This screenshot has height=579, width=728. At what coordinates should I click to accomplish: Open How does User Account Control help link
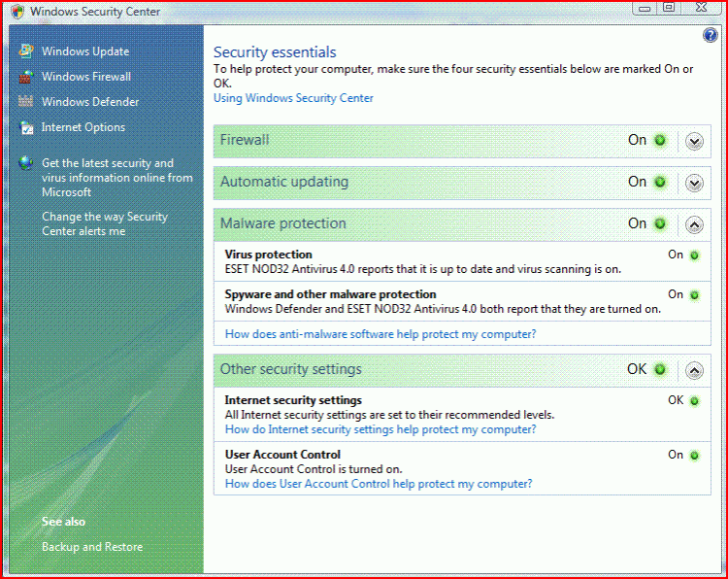pos(379,484)
